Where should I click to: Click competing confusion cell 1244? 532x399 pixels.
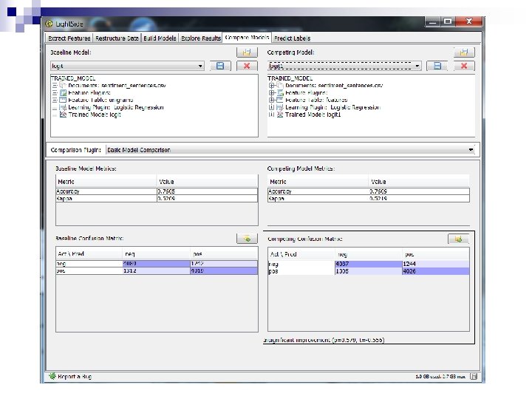[x=436, y=264]
